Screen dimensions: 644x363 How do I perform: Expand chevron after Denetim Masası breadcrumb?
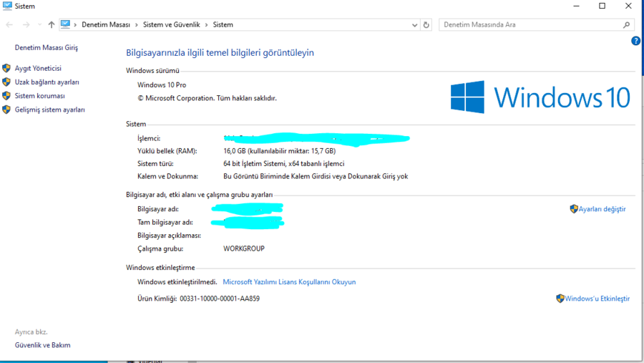(137, 25)
